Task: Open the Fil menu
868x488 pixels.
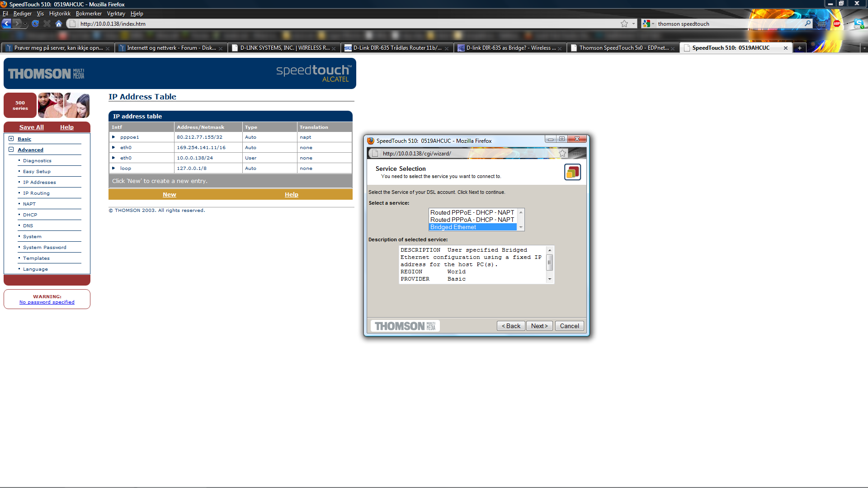Action: point(5,14)
